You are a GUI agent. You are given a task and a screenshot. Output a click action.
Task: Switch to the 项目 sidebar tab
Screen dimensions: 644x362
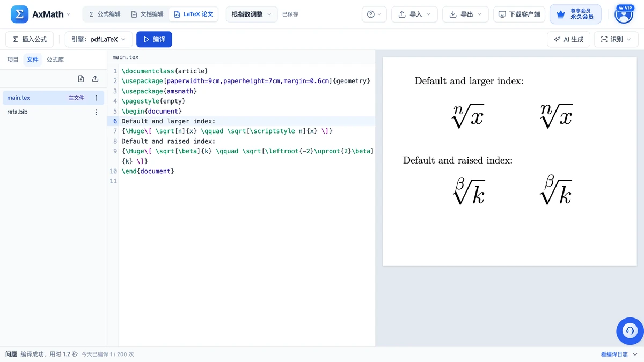(x=13, y=60)
